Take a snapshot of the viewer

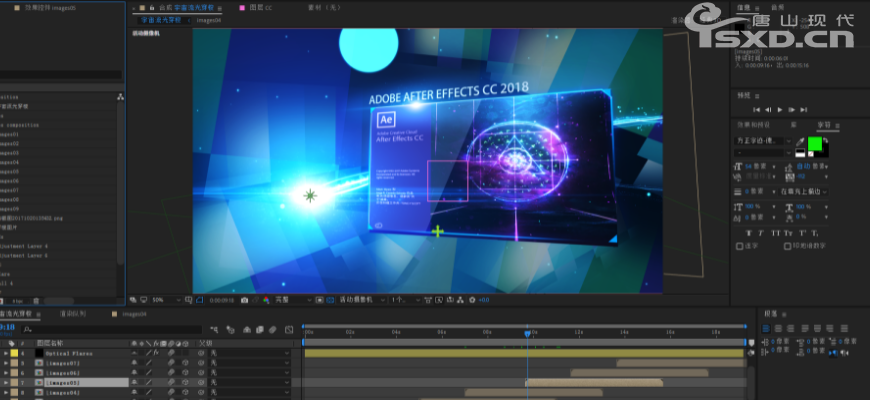point(244,300)
